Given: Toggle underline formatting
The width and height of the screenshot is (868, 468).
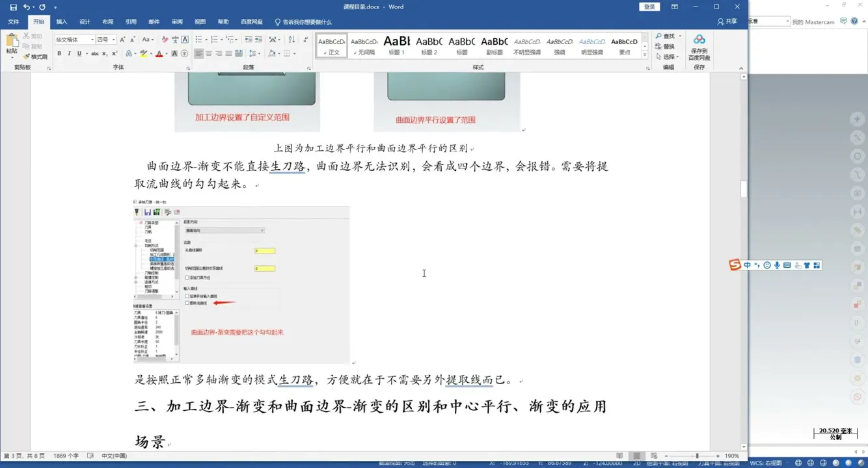Looking at the screenshot, I should 80,53.
